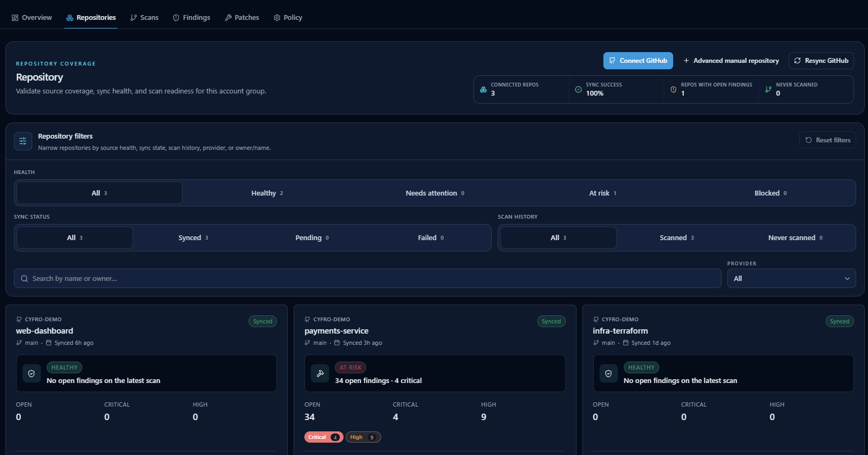Select the Repositories tab
Viewport: 868px width, 455px height.
tap(91, 18)
